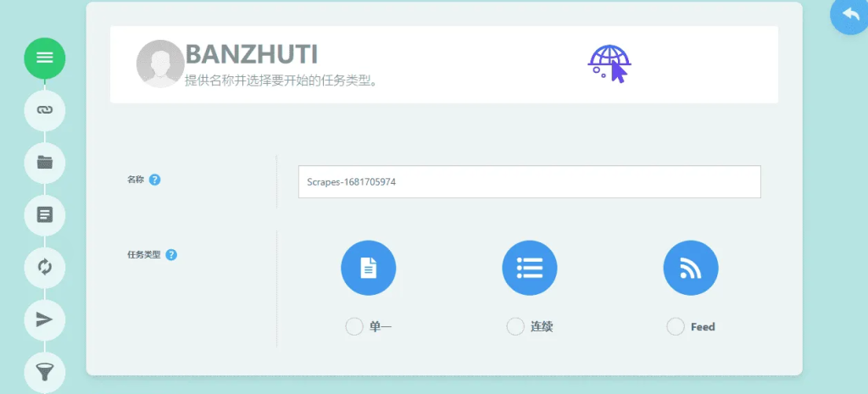Click the BANZHUTI heading text
The width and height of the screenshot is (868, 394).
(x=251, y=55)
